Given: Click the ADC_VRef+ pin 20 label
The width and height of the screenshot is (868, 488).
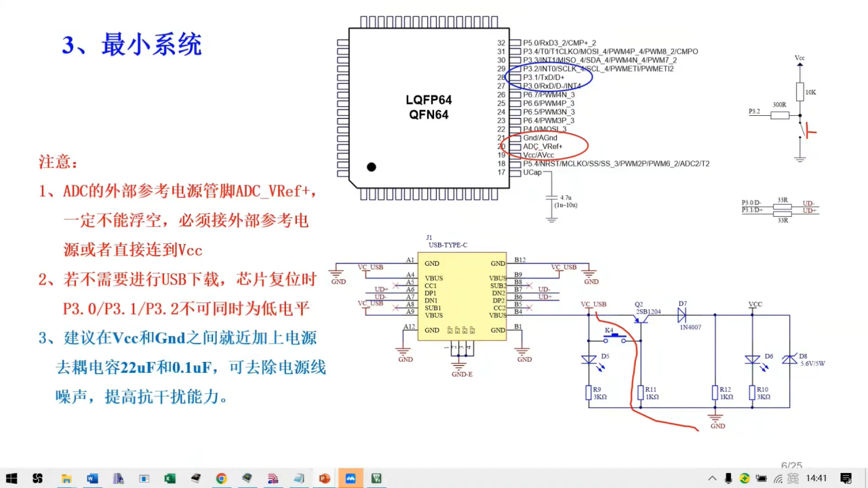Looking at the screenshot, I should tap(543, 146).
